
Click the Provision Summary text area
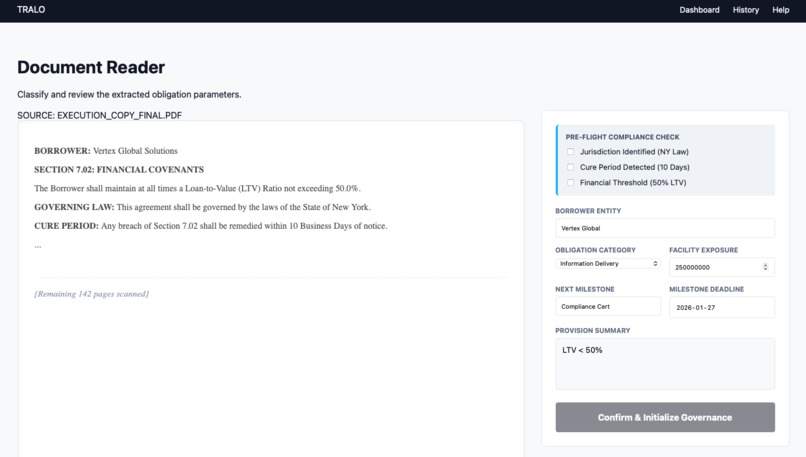[x=665, y=364]
